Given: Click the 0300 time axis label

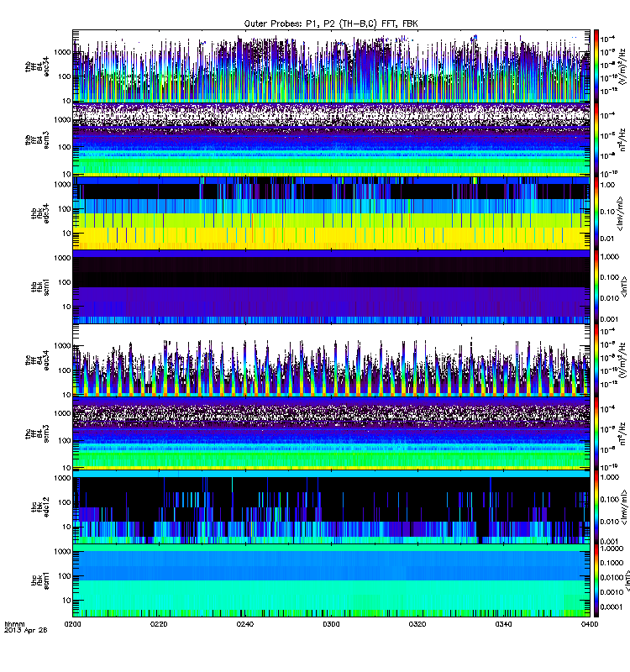Looking at the screenshot, I should (x=331, y=624).
